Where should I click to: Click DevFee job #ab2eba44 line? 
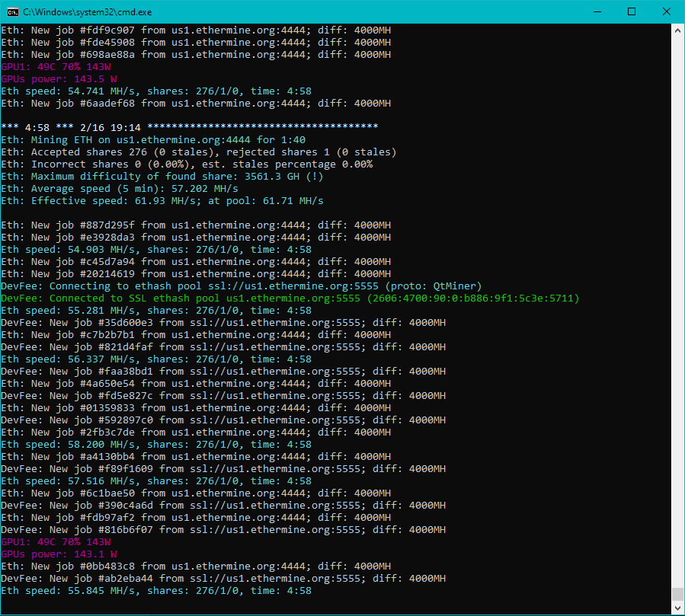click(223, 579)
